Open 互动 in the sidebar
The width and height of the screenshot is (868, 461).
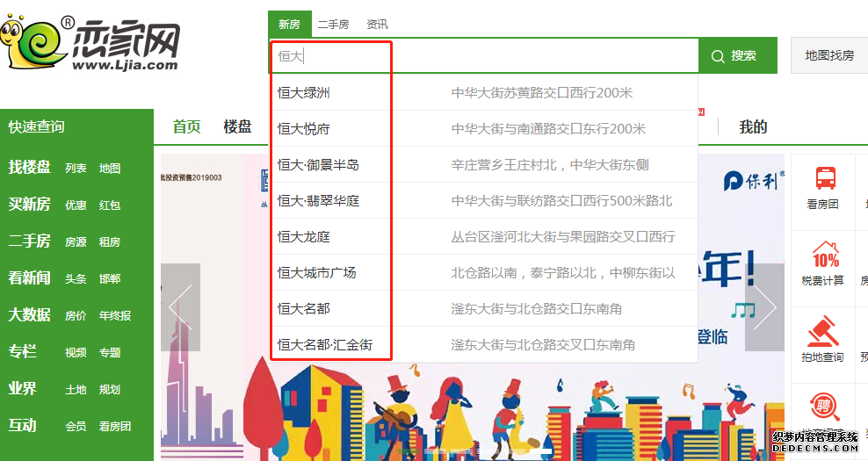click(22, 425)
